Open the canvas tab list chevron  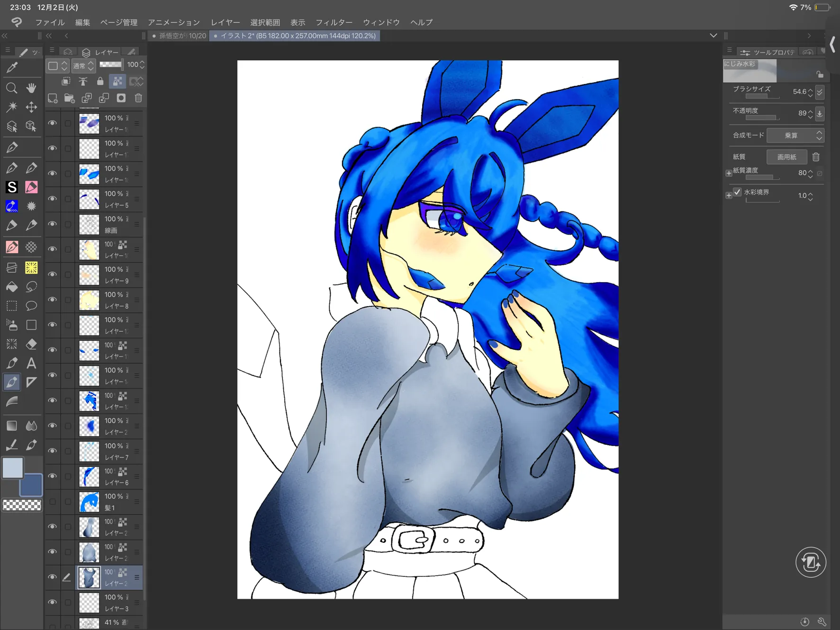[713, 36]
